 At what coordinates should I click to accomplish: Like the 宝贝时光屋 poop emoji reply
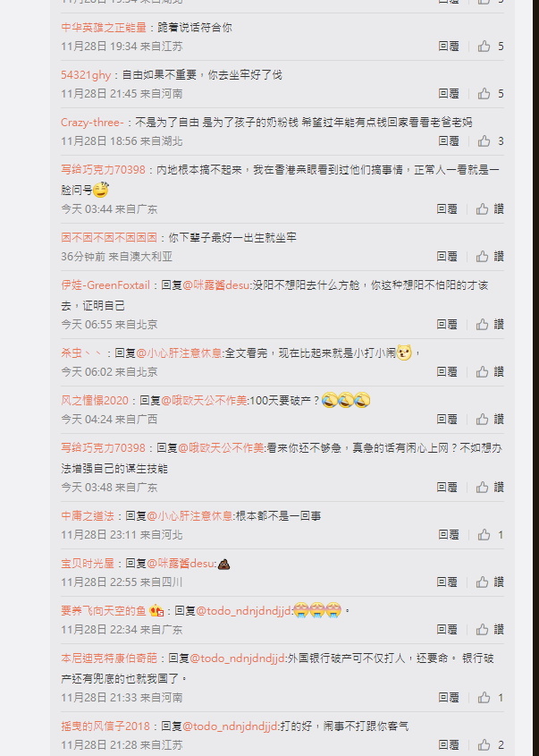(x=482, y=582)
